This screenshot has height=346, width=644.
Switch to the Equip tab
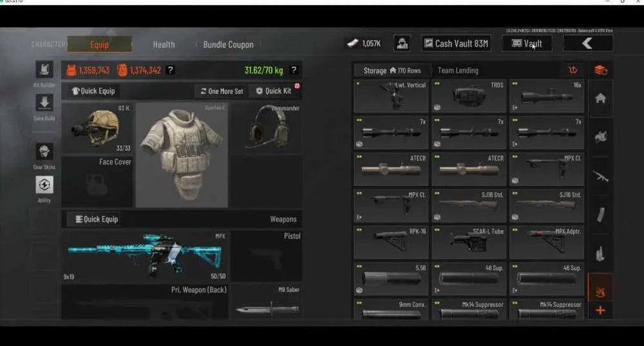click(99, 44)
